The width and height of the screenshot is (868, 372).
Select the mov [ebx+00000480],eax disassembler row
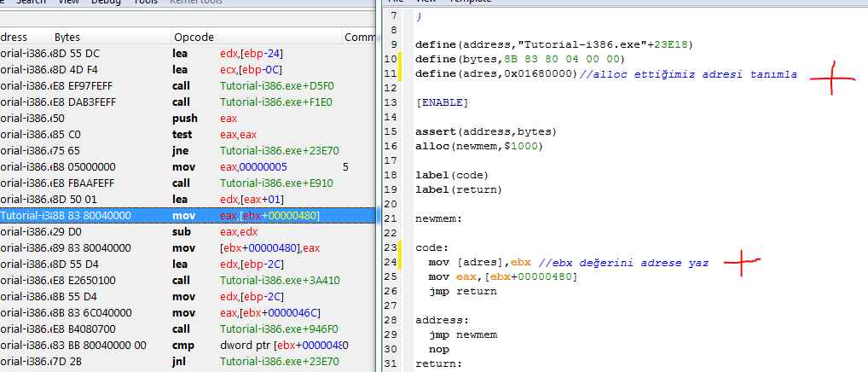pyautogui.click(x=187, y=247)
